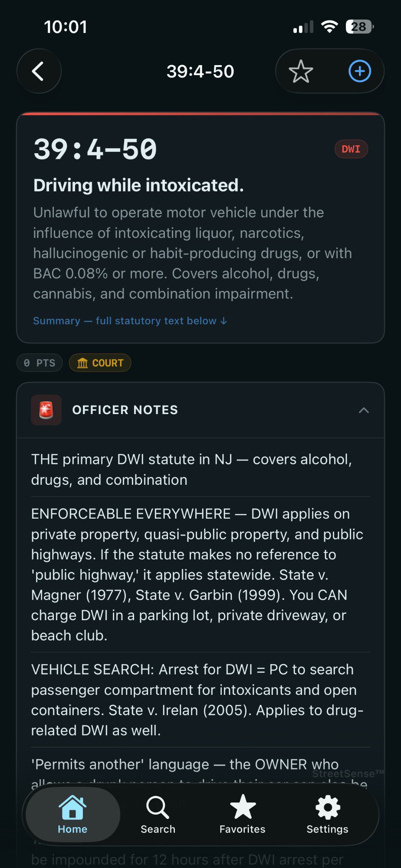Tap the ENFORCEABLE EVERYWHERE note
Viewport: 401px width, 868px height.
(197, 574)
